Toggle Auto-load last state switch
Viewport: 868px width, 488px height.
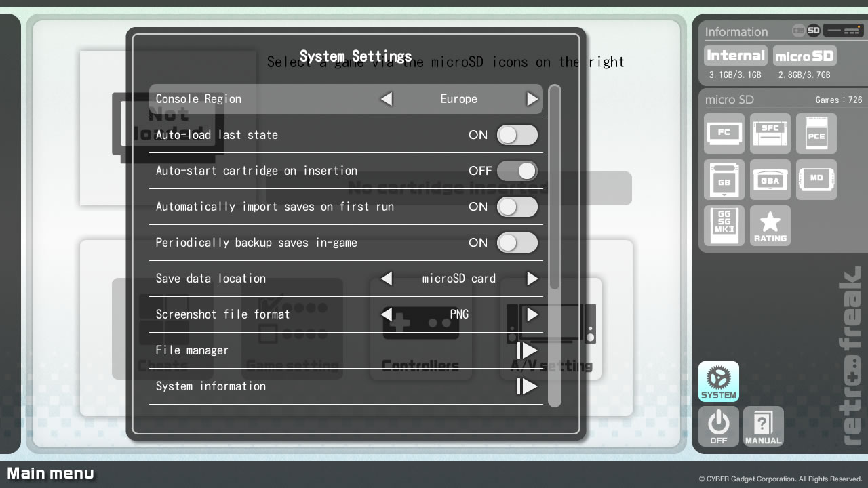tap(517, 135)
